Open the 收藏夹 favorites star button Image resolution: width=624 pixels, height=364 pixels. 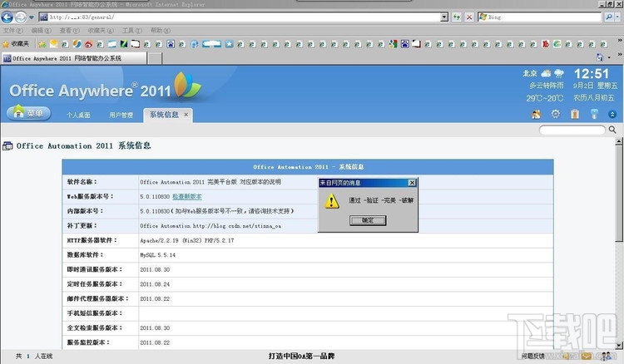(16, 44)
